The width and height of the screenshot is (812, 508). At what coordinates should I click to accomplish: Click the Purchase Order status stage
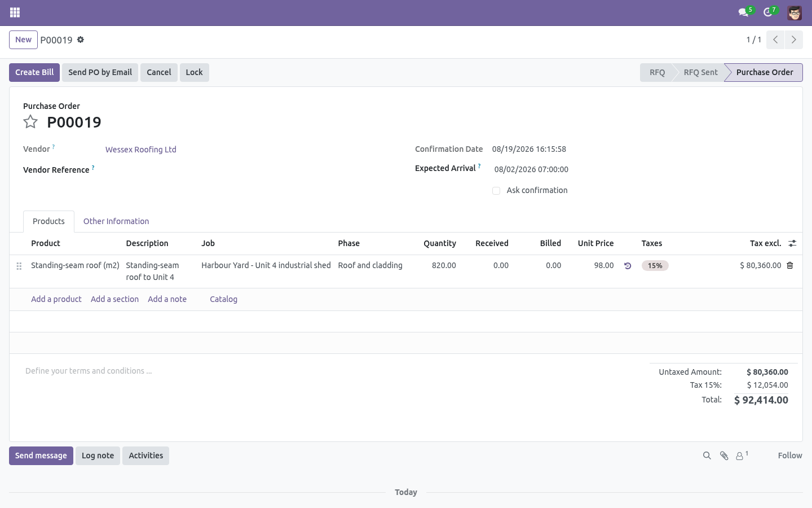pyautogui.click(x=765, y=72)
